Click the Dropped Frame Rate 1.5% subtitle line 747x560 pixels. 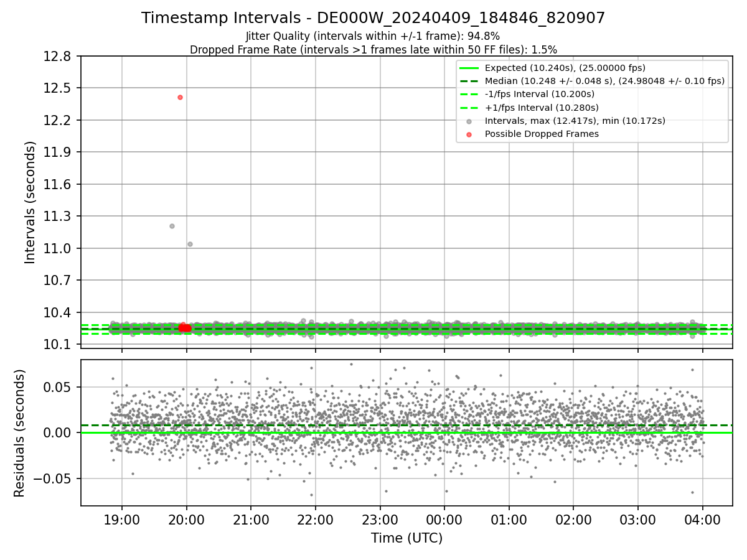(373, 49)
